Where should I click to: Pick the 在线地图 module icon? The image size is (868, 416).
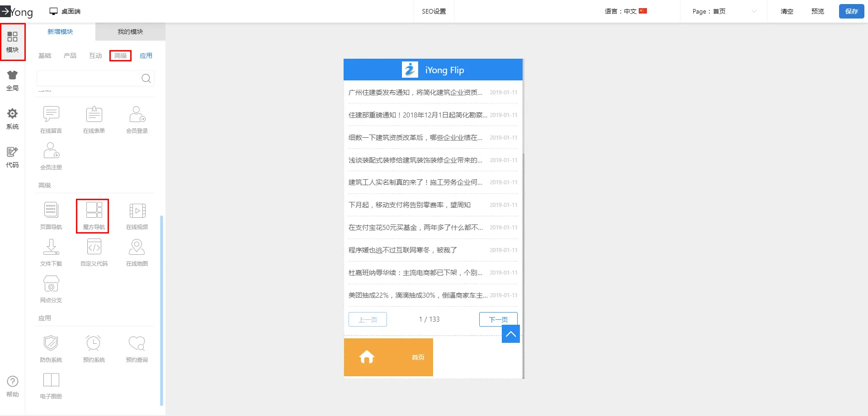coord(137,247)
